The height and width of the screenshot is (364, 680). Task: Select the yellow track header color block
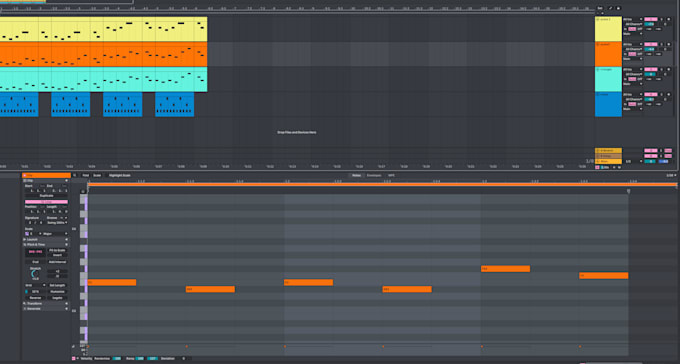[x=608, y=29]
